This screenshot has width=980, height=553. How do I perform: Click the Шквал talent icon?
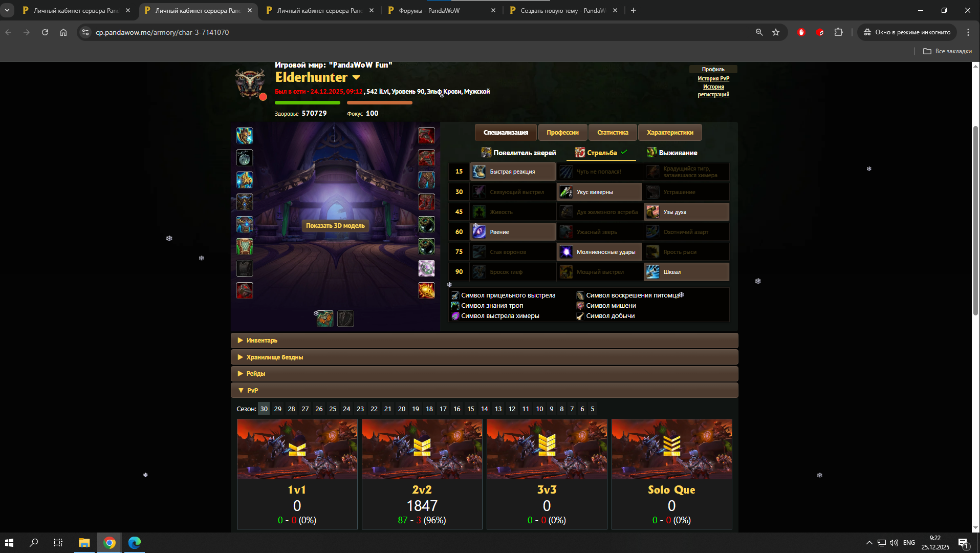click(652, 272)
